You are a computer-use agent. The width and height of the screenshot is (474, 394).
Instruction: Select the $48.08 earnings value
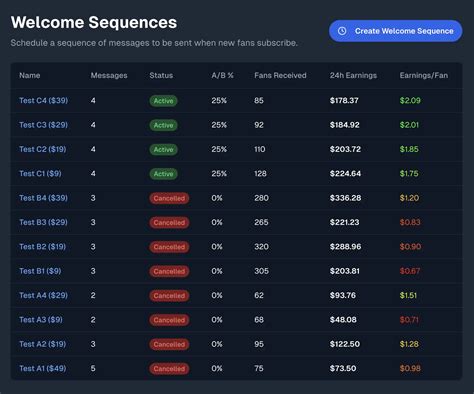click(343, 319)
